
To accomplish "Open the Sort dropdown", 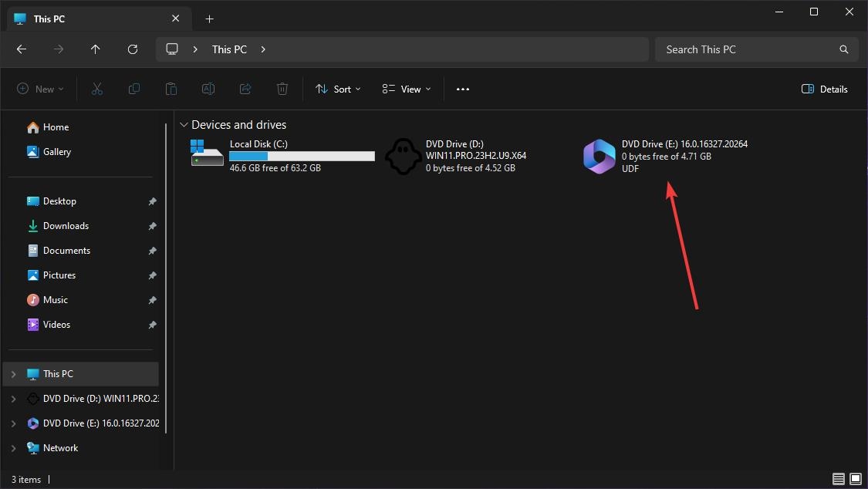I will coord(337,89).
